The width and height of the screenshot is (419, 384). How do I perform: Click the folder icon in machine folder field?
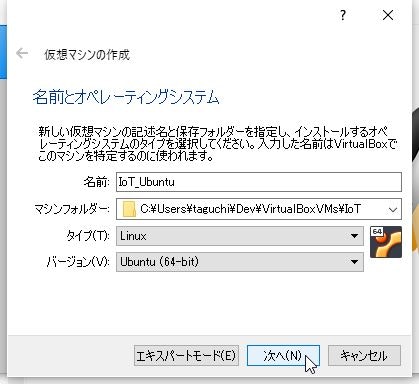coord(129,209)
